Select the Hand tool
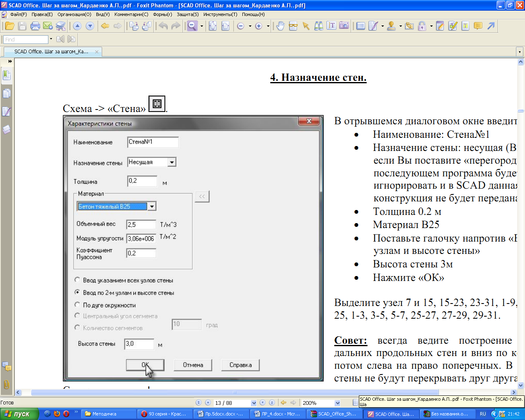Image resolution: width=525 pixels, height=420 pixels. tap(281, 26)
